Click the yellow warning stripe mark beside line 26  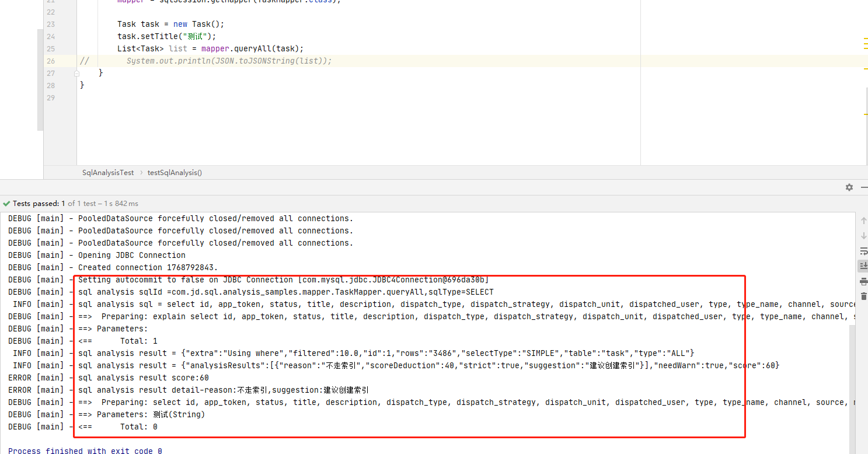[x=866, y=68]
